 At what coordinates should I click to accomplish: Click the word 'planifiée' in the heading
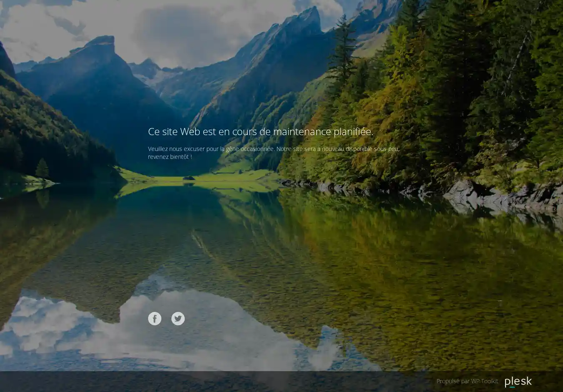[x=353, y=132]
